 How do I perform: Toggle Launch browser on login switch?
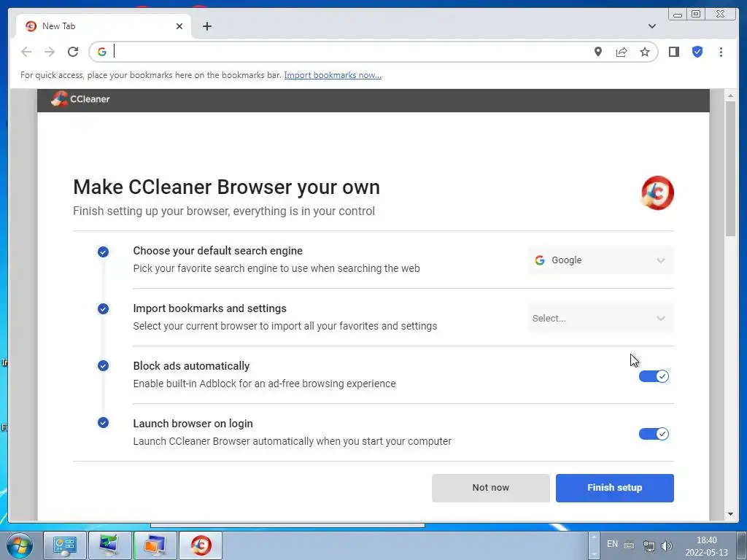(654, 434)
